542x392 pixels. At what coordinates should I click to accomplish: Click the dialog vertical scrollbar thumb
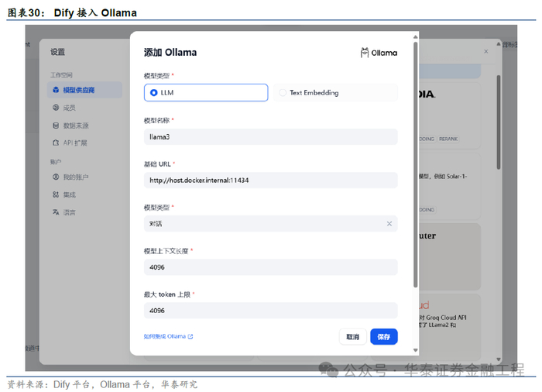tap(416, 164)
